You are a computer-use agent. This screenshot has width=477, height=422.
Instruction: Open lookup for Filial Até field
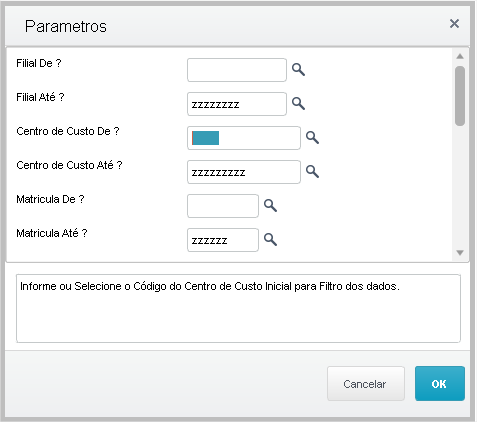[x=298, y=104]
